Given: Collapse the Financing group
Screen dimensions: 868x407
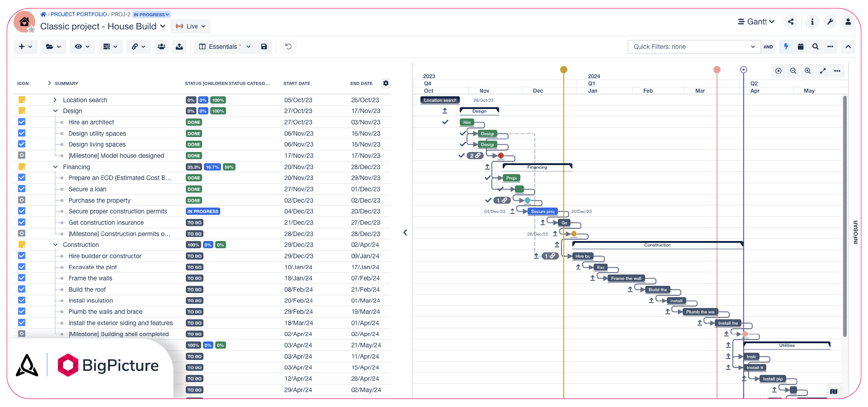Looking at the screenshot, I should (x=55, y=167).
